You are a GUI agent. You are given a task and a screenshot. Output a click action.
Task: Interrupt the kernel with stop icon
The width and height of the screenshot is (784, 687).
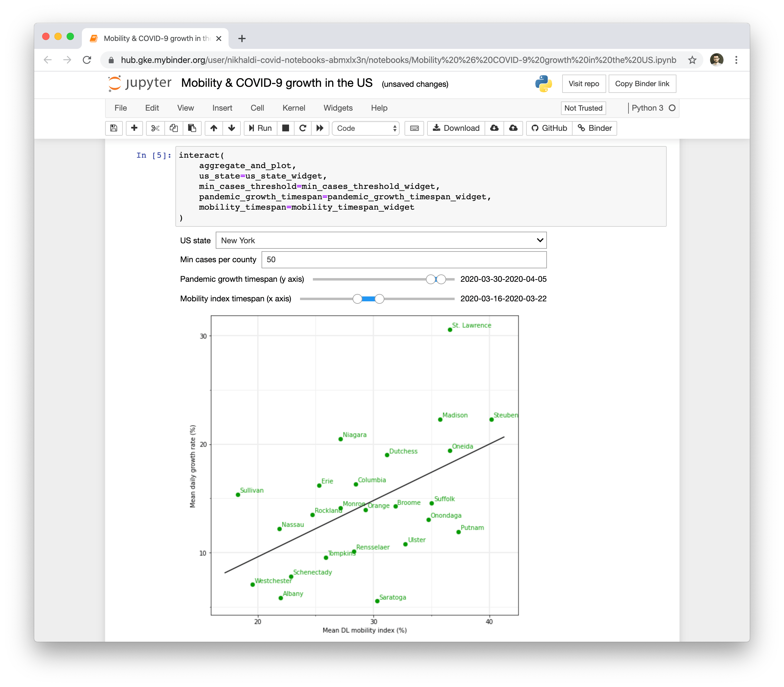(x=285, y=128)
